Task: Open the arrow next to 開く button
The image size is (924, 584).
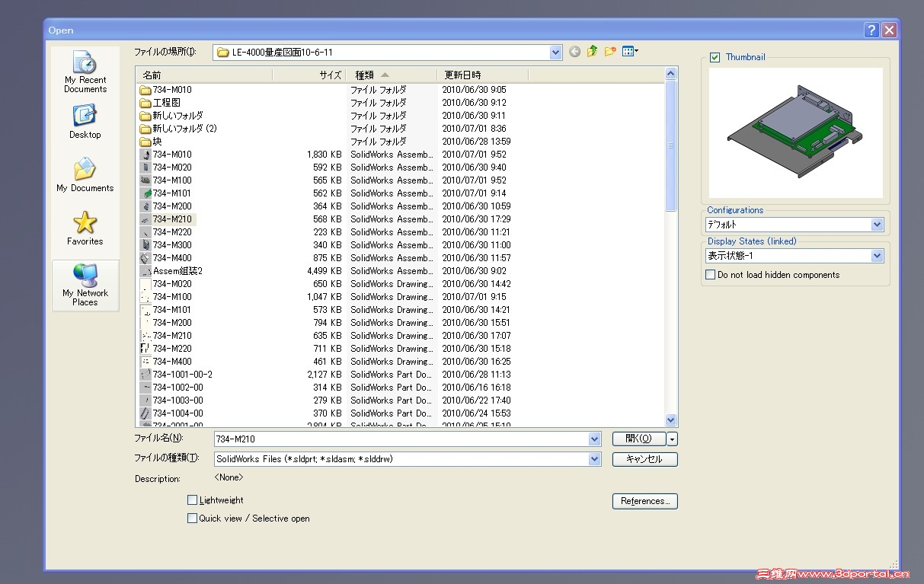Action: tap(672, 439)
